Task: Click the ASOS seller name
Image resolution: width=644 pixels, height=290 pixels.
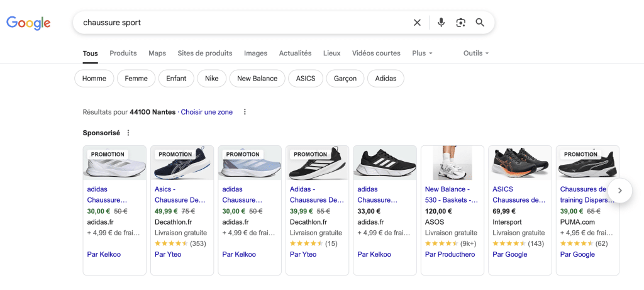Action: coord(435,222)
